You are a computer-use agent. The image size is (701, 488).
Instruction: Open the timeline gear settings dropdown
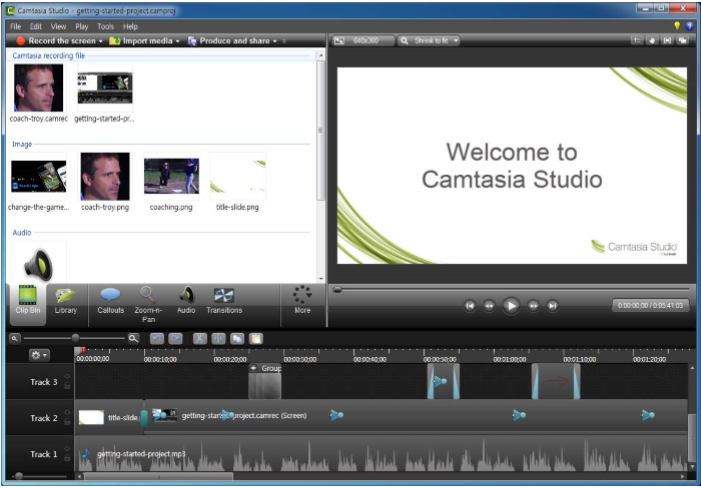click(x=39, y=355)
